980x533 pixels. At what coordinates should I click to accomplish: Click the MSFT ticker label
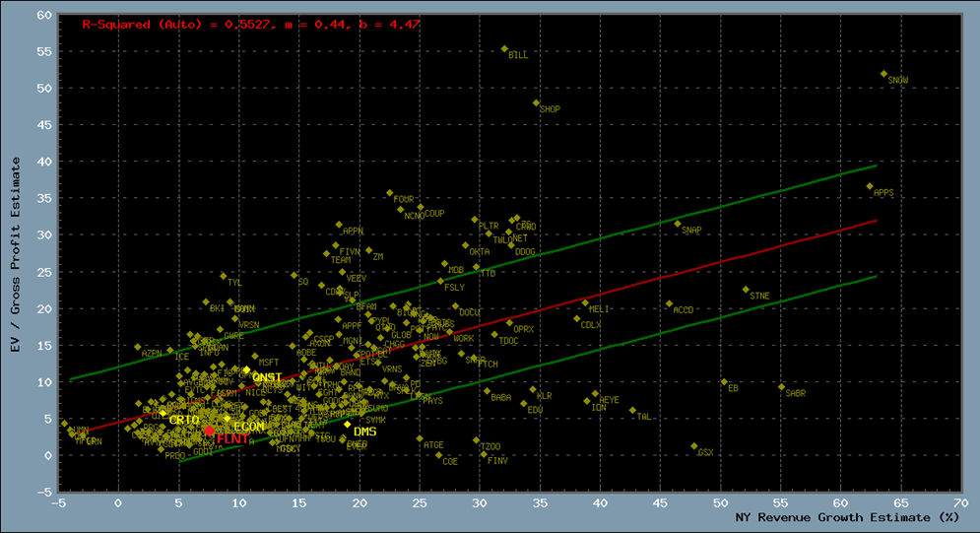click(269, 362)
